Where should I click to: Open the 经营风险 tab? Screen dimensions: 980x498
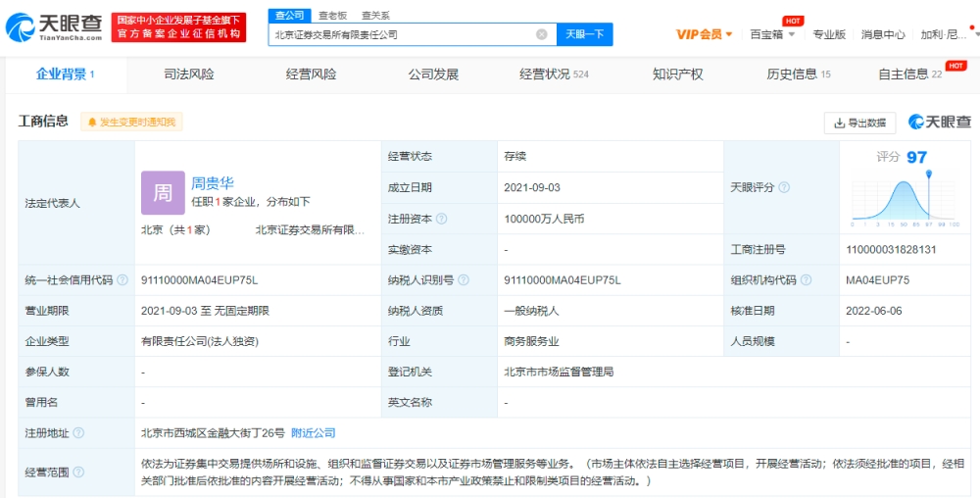point(312,75)
